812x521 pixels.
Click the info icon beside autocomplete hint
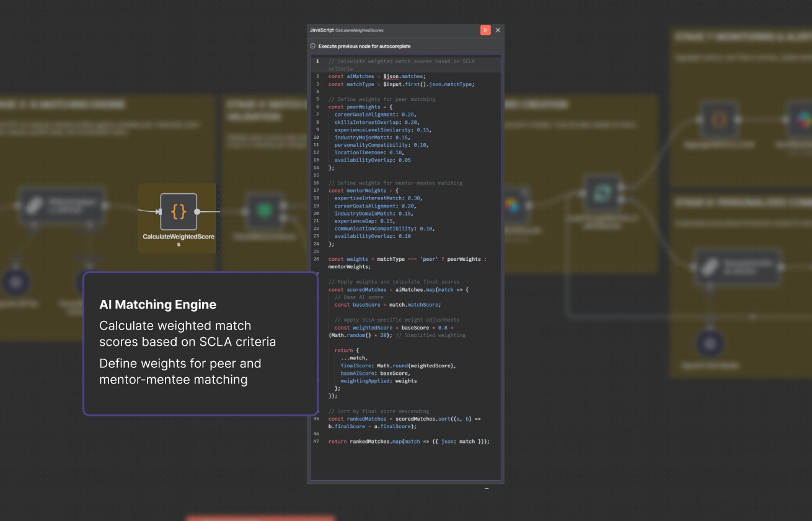[x=313, y=46]
